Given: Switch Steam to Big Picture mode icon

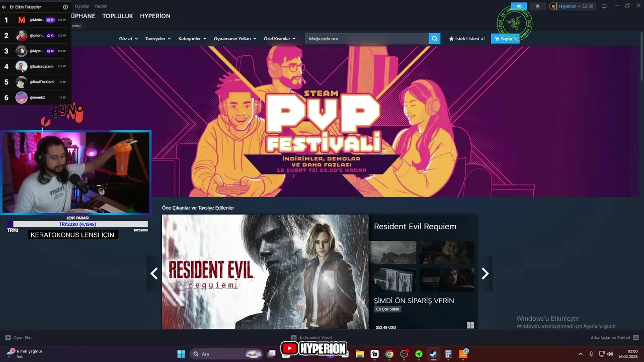Looking at the screenshot, I should click(x=604, y=6).
